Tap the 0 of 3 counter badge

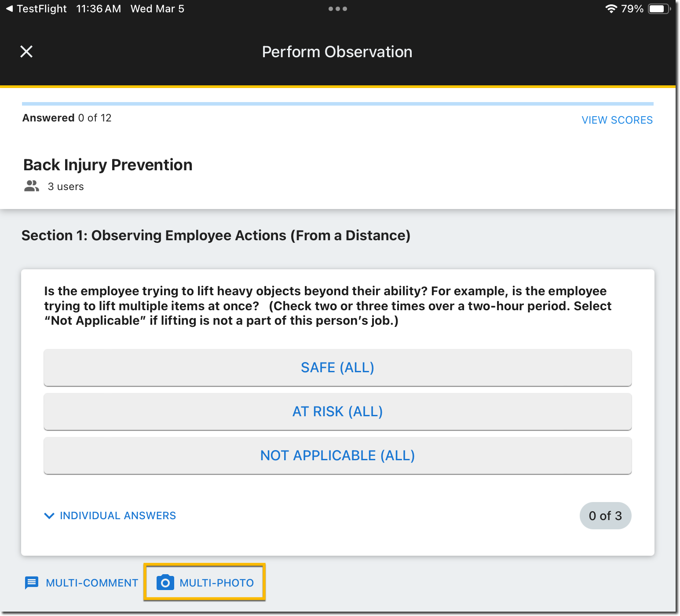605,516
